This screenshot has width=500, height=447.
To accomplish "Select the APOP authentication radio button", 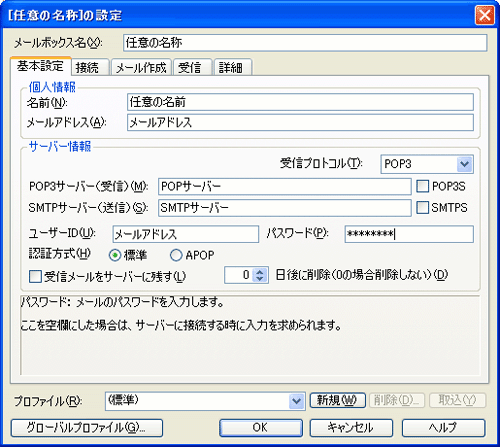I will [x=176, y=255].
